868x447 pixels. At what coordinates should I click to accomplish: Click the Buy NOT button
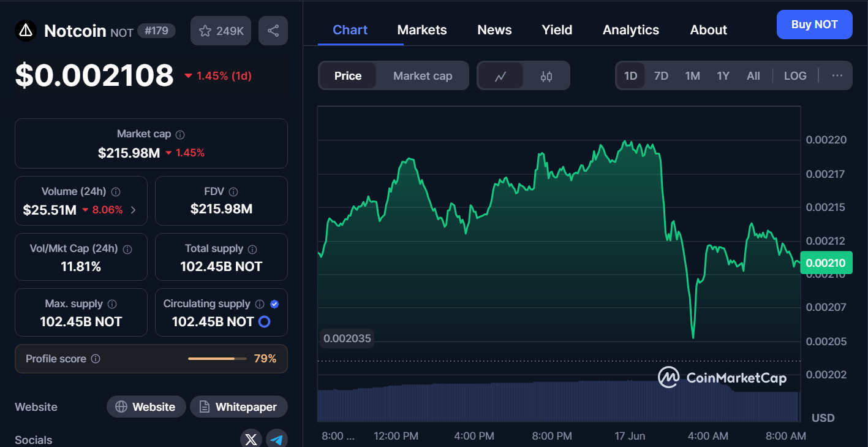coord(814,25)
